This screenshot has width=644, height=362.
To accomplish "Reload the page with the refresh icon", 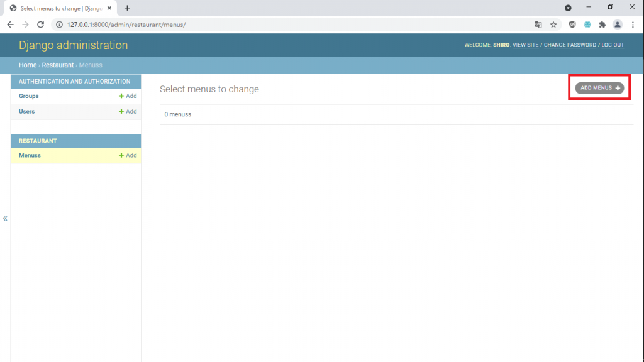I will click(40, 25).
